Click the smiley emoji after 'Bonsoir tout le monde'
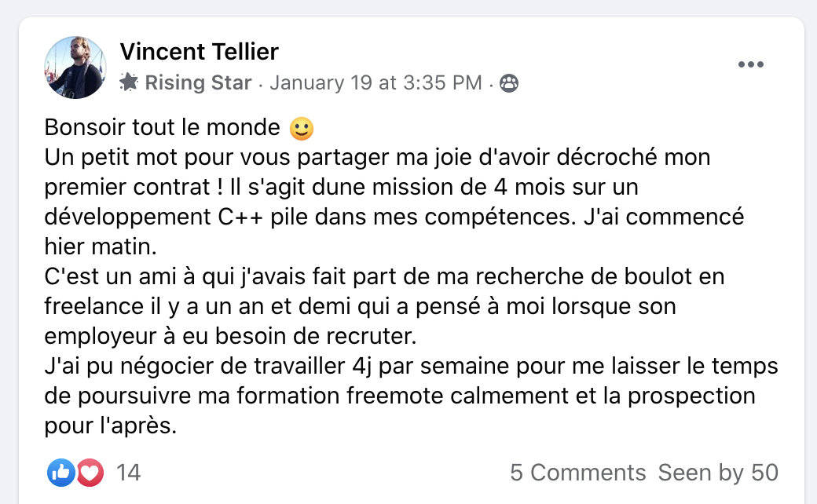The width and height of the screenshot is (817, 504). coord(301,127)
